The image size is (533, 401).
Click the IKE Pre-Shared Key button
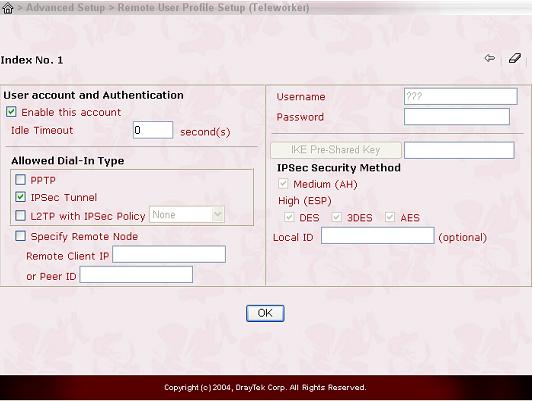point(336,150)
